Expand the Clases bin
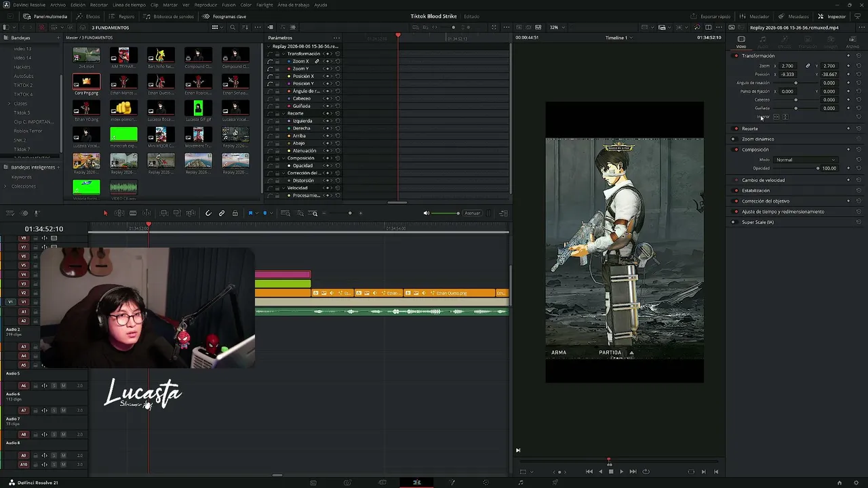Image resolution: width=868 pixels, height=488 pixels. (x=9, y=104)
